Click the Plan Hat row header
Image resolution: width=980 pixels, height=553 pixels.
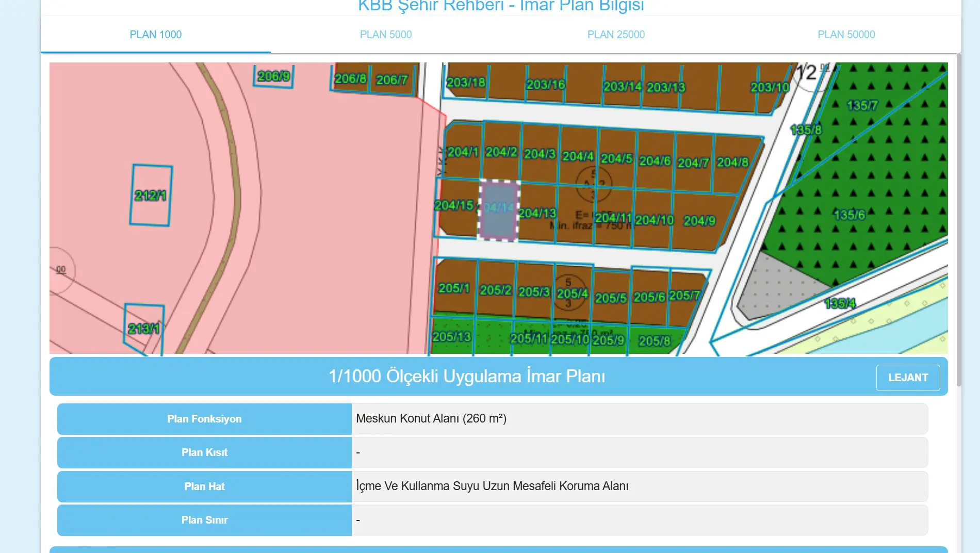click(x=204, y=486)
